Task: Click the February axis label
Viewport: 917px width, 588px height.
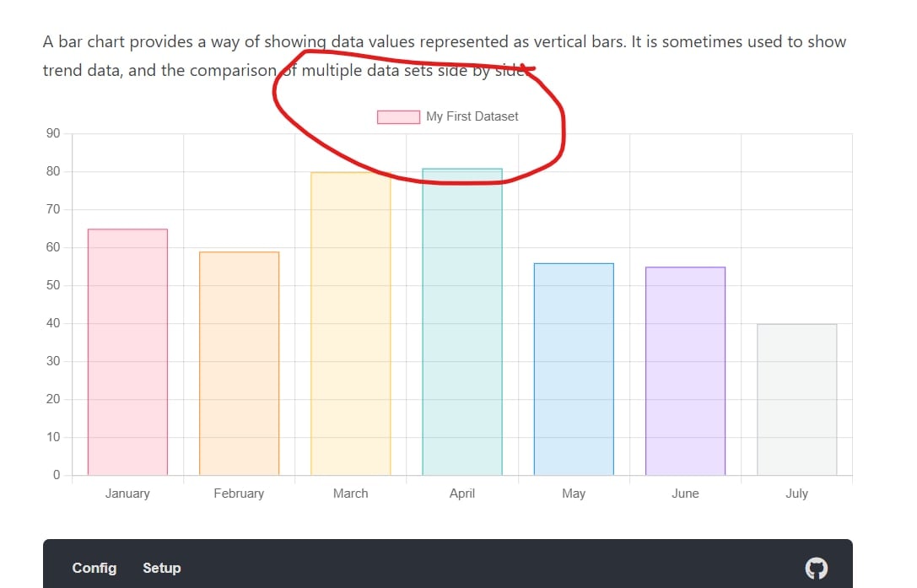Action: click(239, 494)
